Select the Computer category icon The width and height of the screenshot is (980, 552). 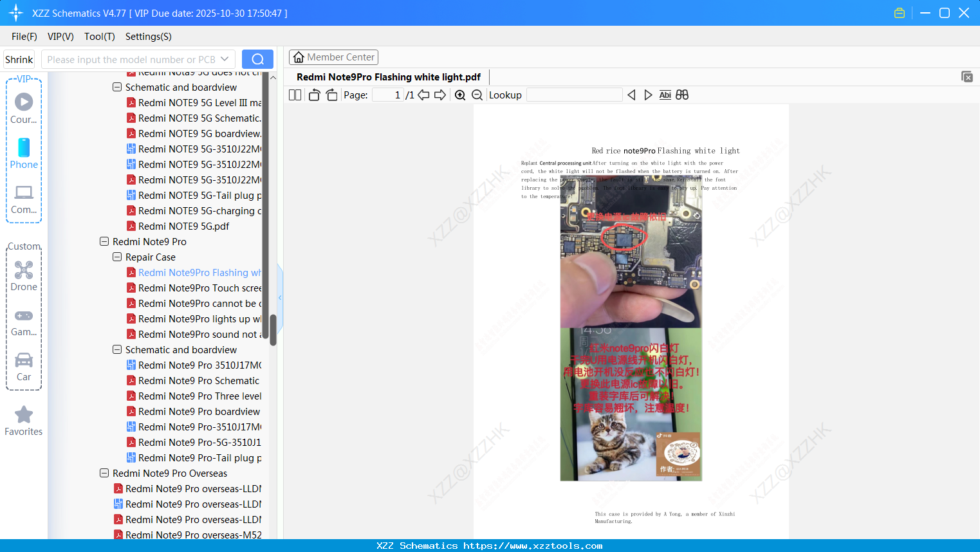click(24, 199)
